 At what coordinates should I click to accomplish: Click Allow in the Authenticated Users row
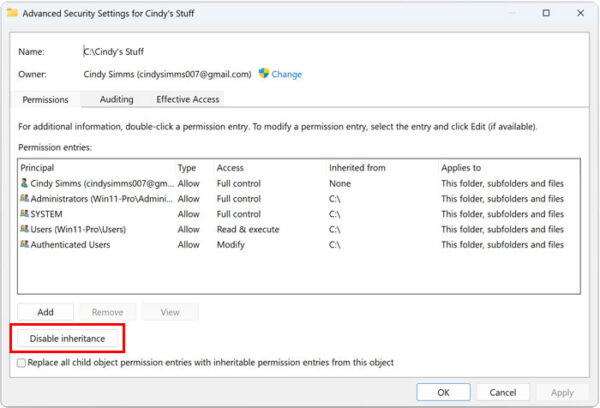coord(189,245)
